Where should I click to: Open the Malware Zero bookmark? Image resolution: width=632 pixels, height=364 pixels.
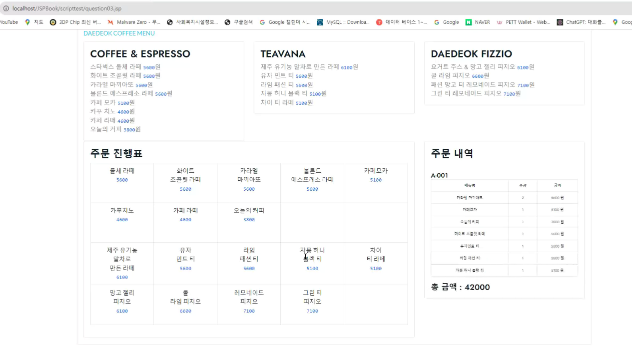point(134,22)
